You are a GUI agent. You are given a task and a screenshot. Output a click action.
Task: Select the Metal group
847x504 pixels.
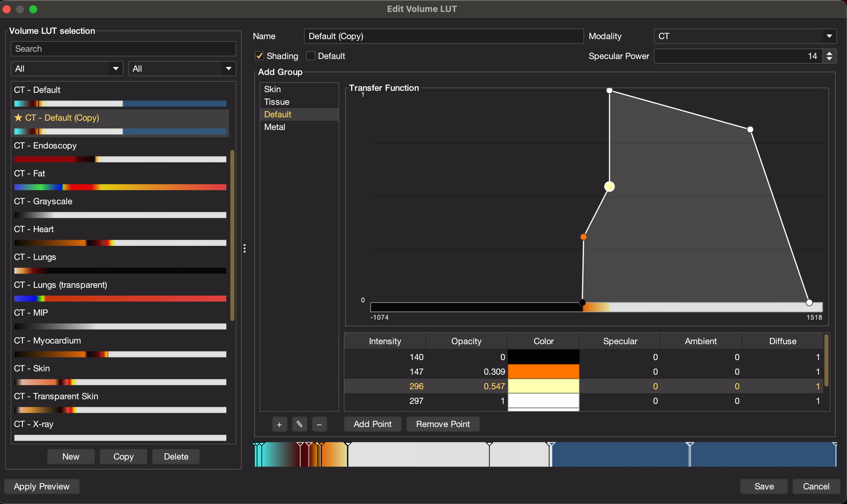(x=299, y=127)
